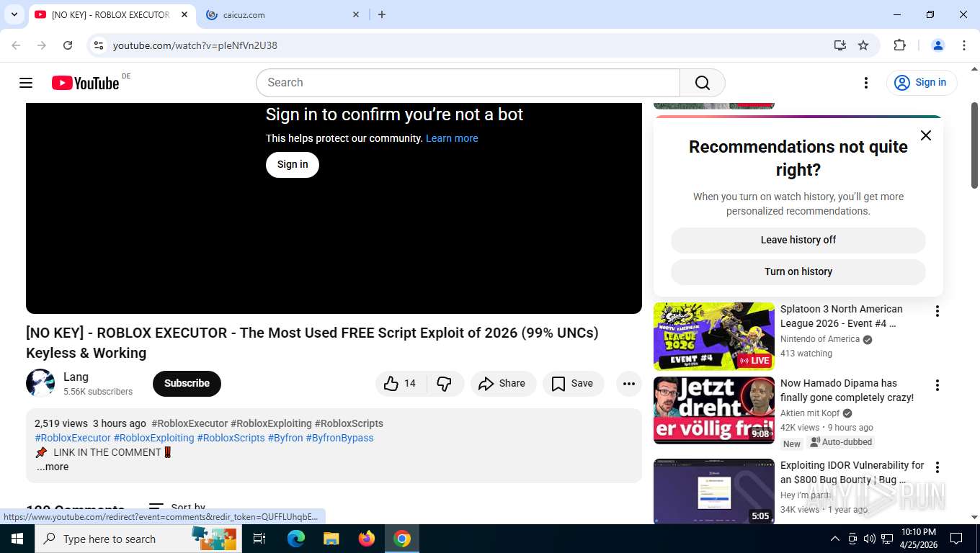The width and height of the screenshot is (980, 553).
Task: Click Nintendo of America channel name
Action: pos(820,340)
